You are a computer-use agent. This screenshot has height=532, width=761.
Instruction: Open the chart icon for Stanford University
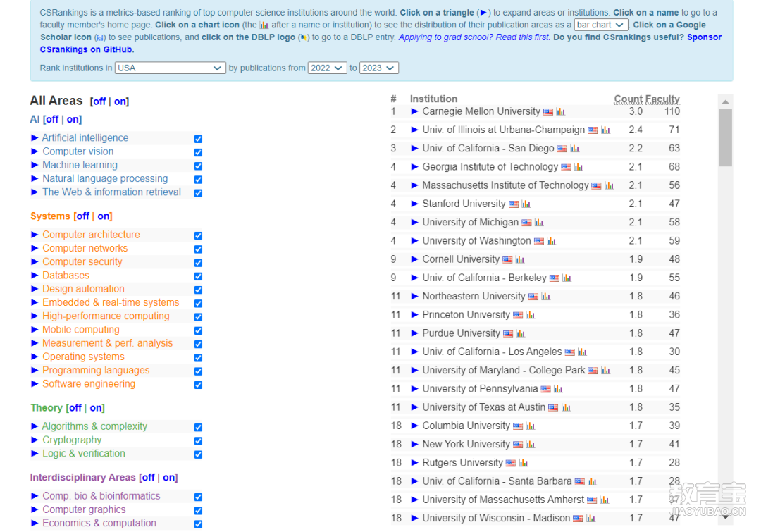[x=526, y=204]
